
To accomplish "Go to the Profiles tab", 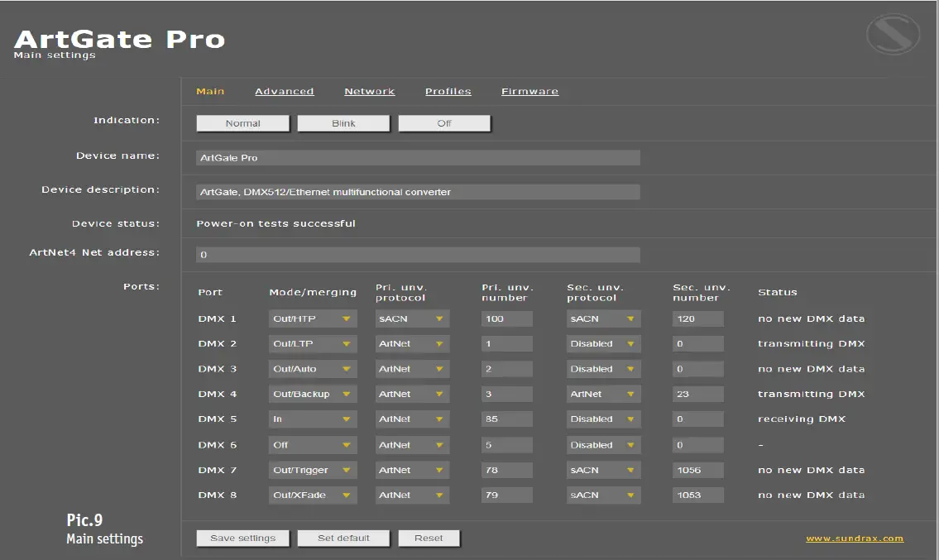I will (448, 92).
